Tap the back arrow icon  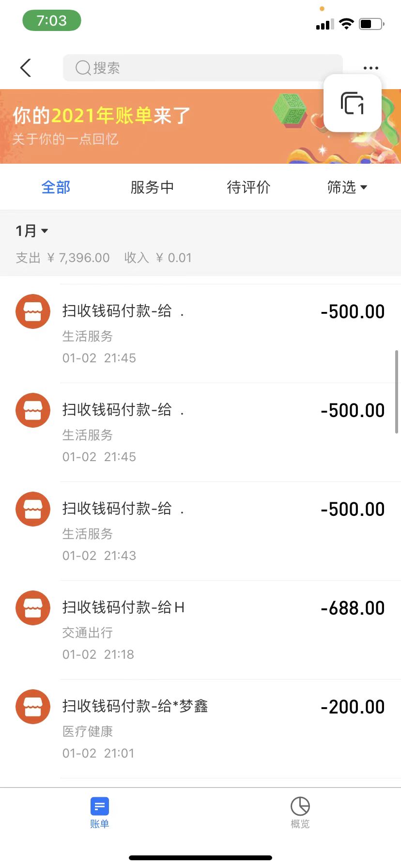pyautogui.click(x=26, y=68)
